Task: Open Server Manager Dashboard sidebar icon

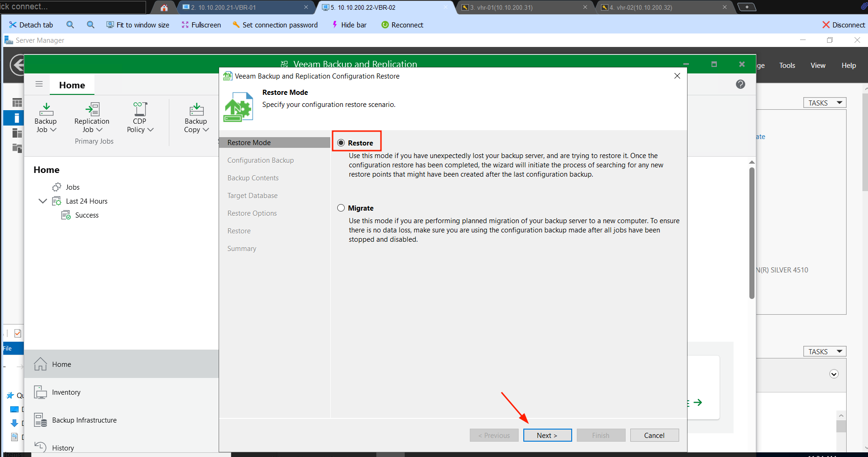Action: tap(17, 103)
